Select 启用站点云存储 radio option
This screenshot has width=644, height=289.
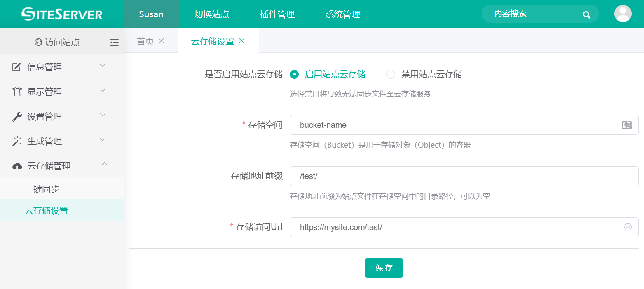click(x=294, y=75)
